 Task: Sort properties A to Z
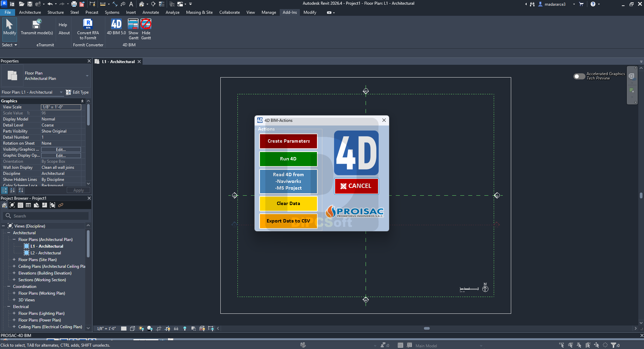[x=12, y=190]
